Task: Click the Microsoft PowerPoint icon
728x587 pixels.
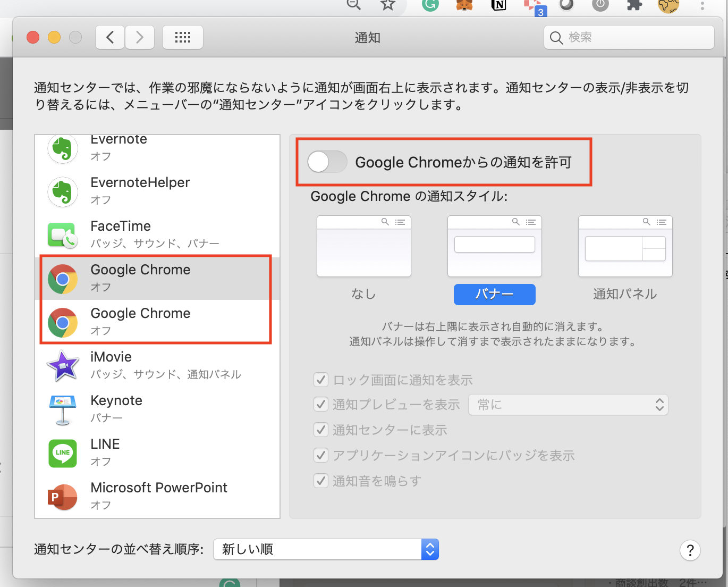Action: [63, 497]
